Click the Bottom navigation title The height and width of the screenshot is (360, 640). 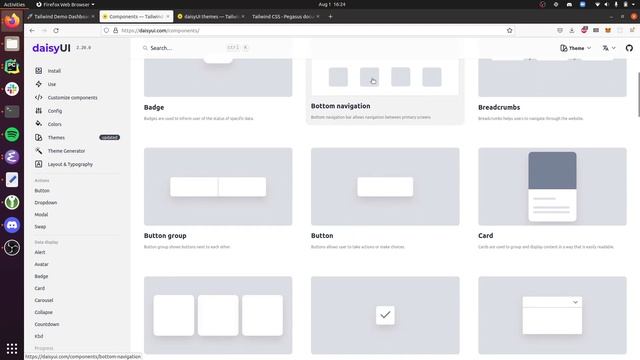point(340,106)
